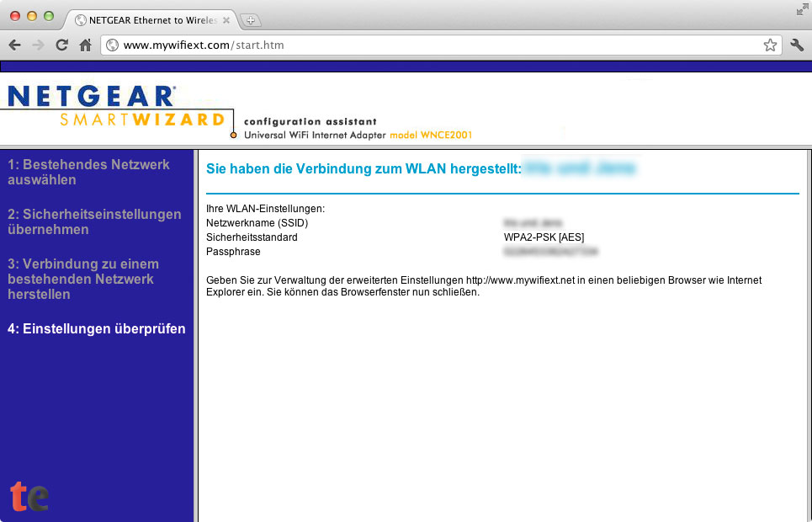
Task: Click the NETGEAR Smart Wizard logo
Action: point(116,107)
